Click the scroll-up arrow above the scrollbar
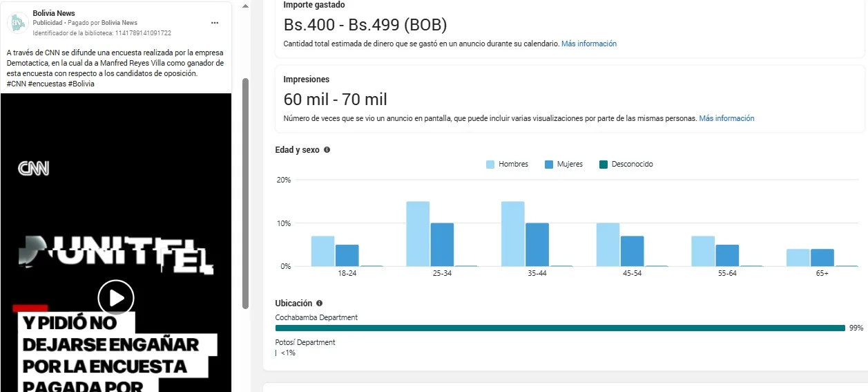 click(245, 6)
